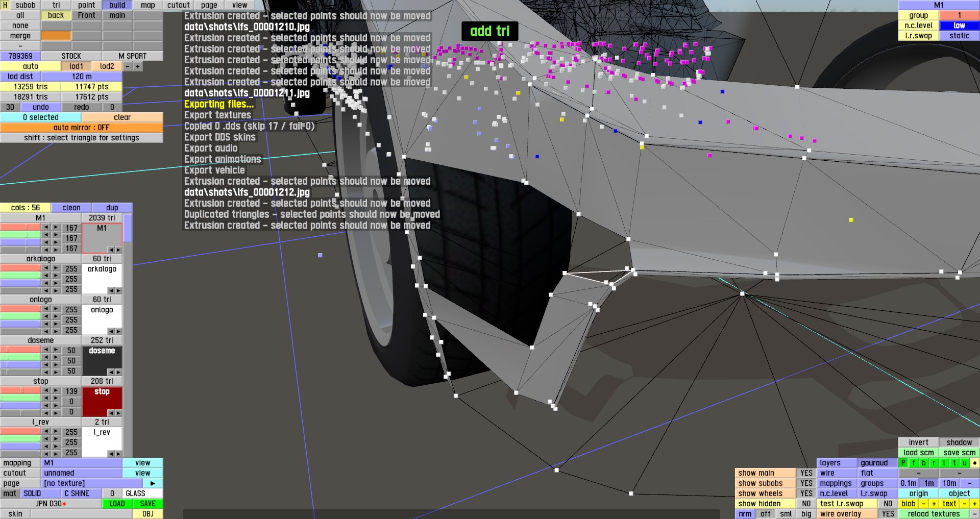The height and width of the screenshot is (519, 980).
Task: Click left arrow on M1 red slider row
Action: tap(46, 227)
